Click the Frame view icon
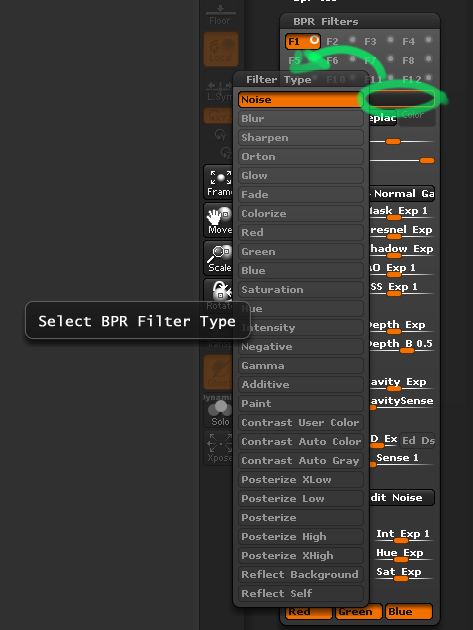The image size is (473, 630). 219,182
